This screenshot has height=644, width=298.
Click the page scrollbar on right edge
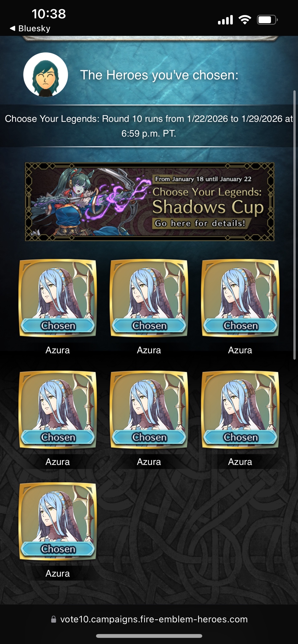pyautogui.click(x=294, y=225)
